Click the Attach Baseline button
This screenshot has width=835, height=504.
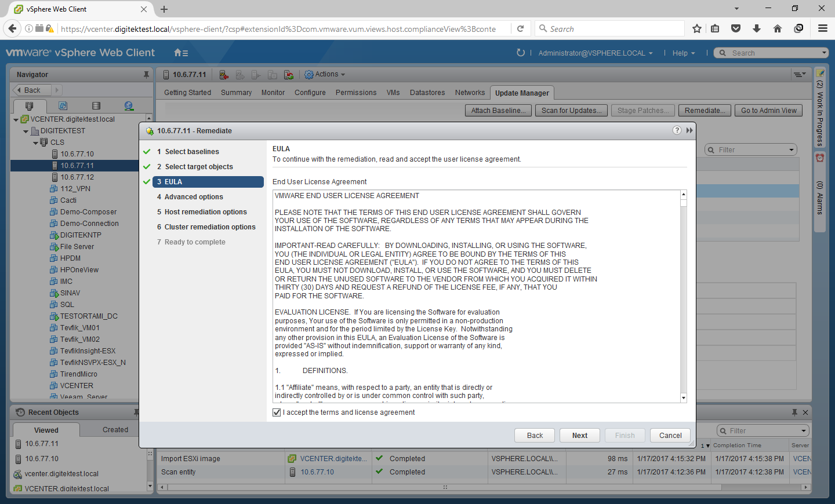(x=498, y=111)
